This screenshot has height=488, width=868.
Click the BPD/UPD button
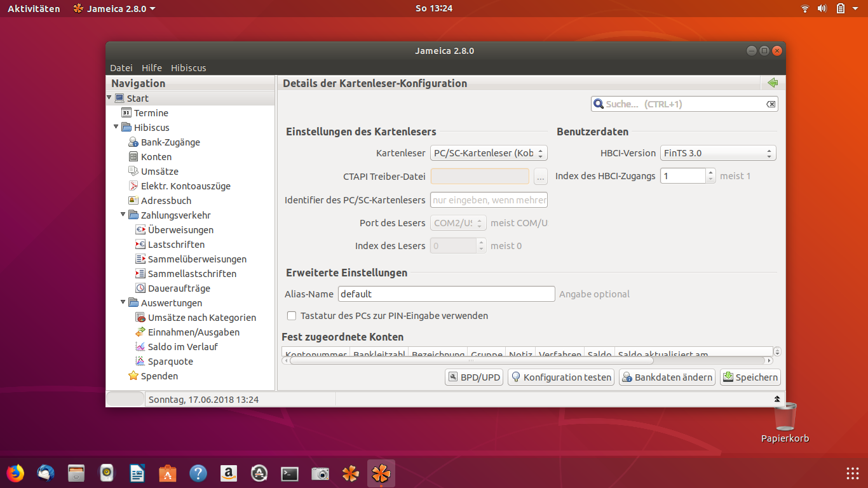tap(474, 377)
